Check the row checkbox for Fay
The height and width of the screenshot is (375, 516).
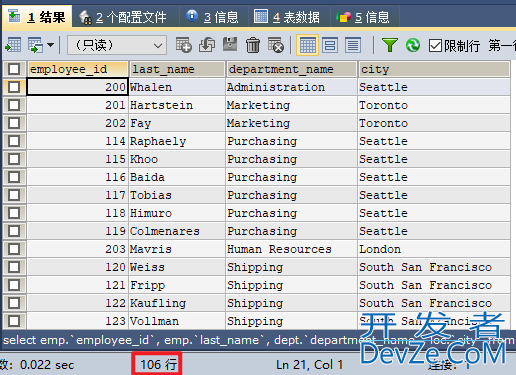(14, 123)
